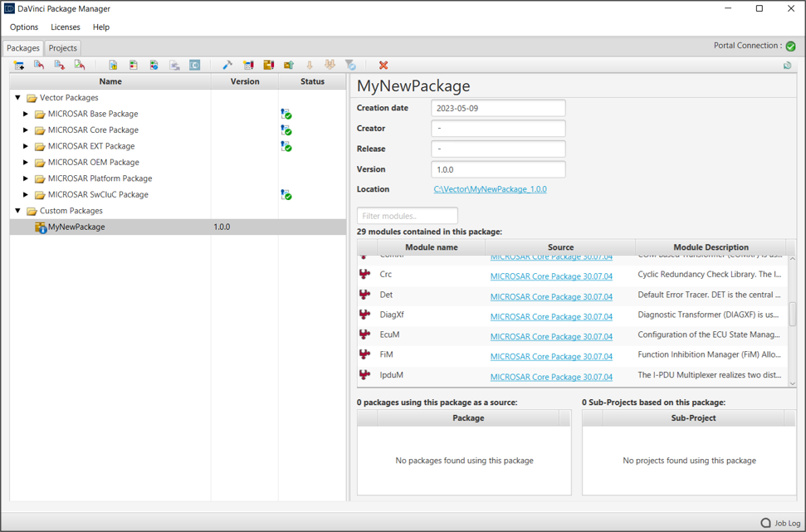This screenshot has height=532, width=806.
Task: Click the green refresh icon at toolbar right
Action: (x=787, y=66)
